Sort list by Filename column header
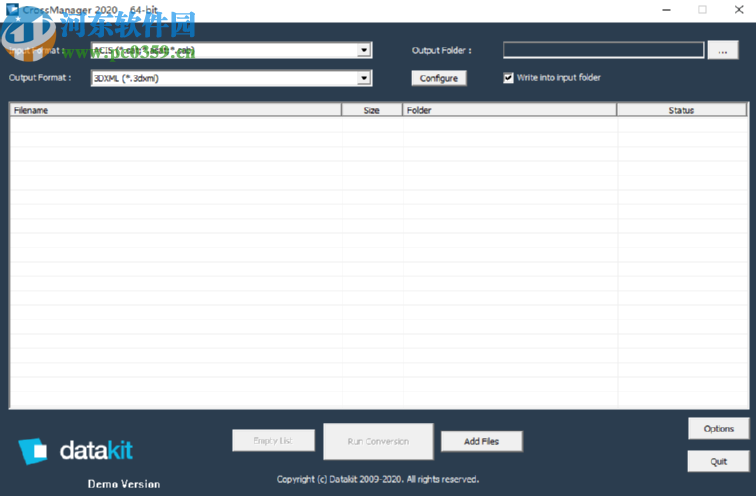Viewport: 756px width, 496px height. 176,110
